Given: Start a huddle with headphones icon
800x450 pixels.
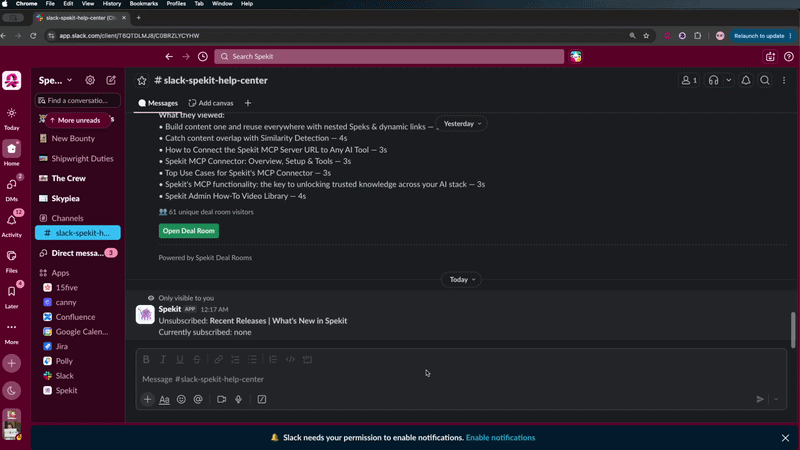Looking at the screenshot, I should (x=713, y=80).
